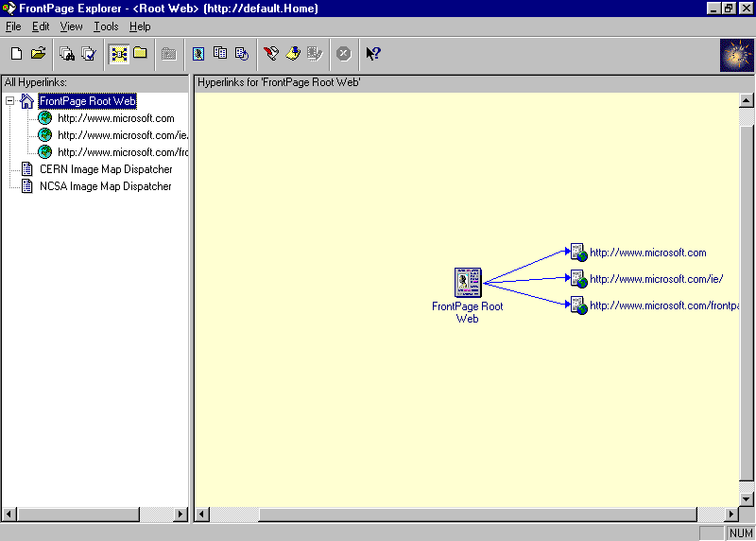The width and height of the screenshot is (756, 541).
Task: Click down scroll arrow of hyperlink diagram pane
Action: coord(746,499)
